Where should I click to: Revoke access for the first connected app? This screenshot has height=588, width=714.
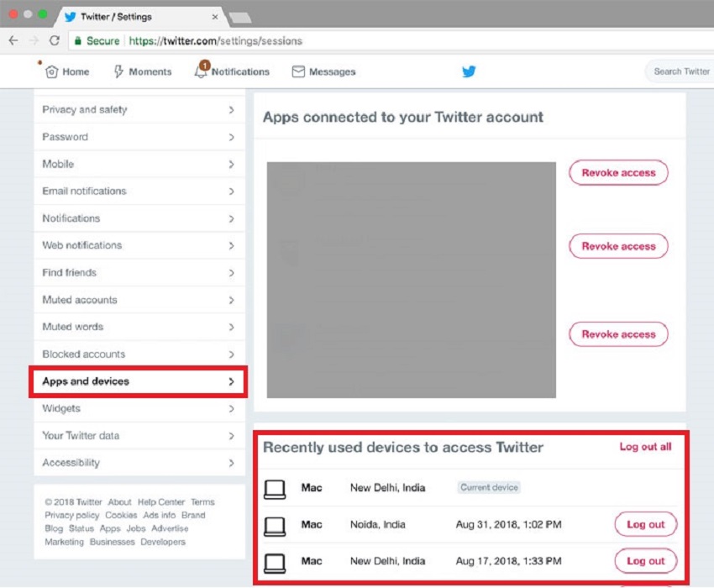[618, 173]
